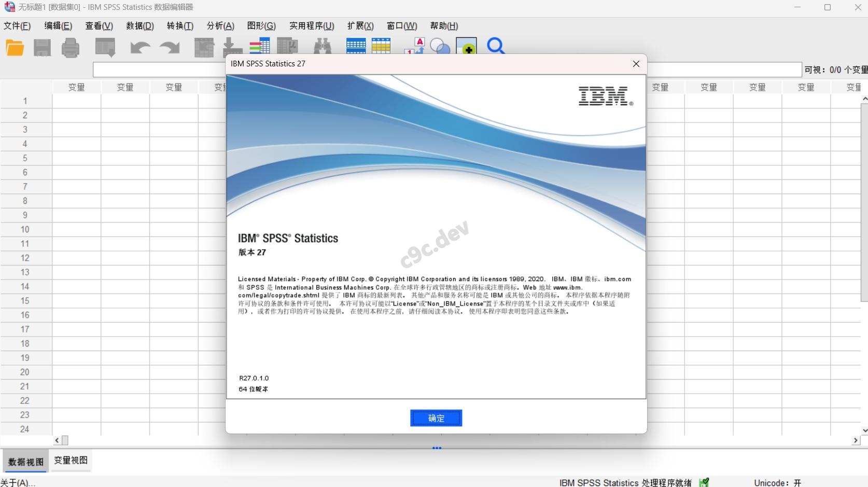Click the Go to variable icon
Viewport: 868px width, 487px height.
(x=232, y=48)
